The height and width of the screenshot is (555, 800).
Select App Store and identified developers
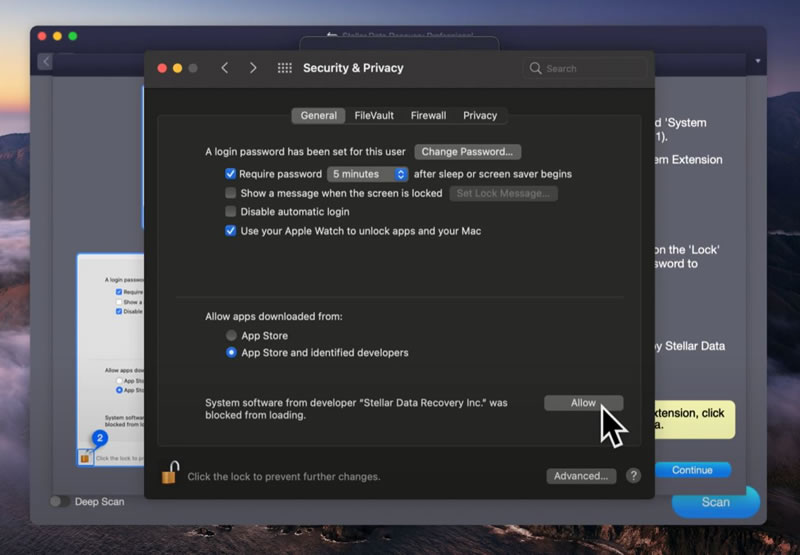(231, 352)
